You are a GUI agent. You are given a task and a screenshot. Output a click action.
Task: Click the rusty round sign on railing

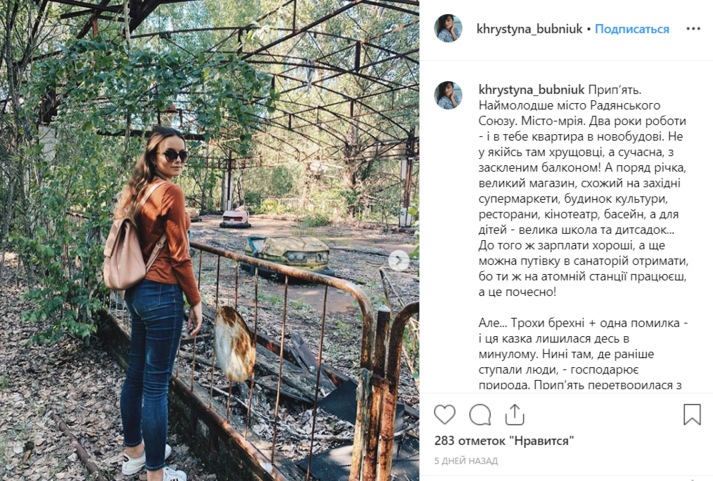(234, 344)
